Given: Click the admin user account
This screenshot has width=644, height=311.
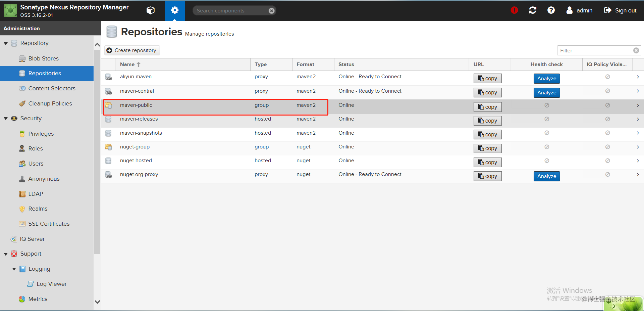Looking at the screenshot, I should [x=580, y=10].
